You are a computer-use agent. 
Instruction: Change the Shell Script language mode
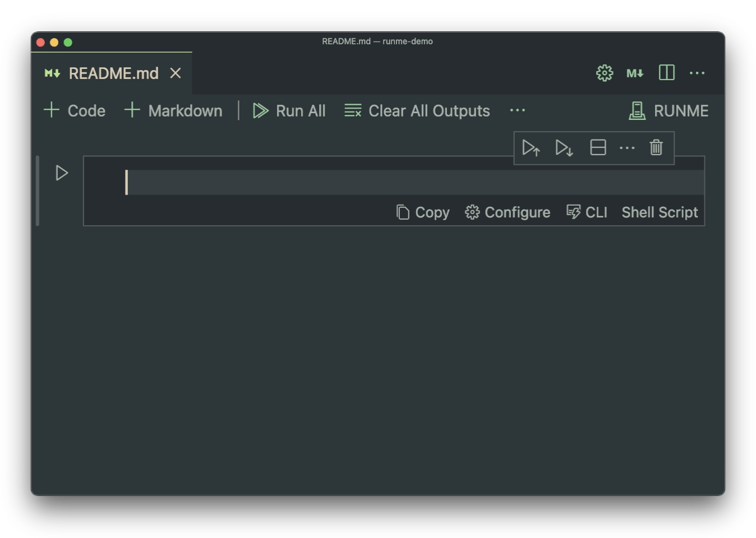(660, 212)
